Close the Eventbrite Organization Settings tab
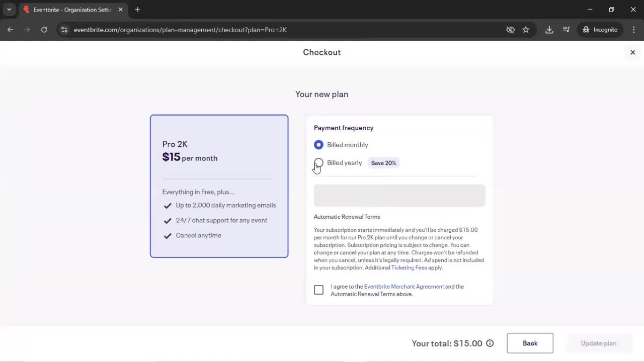Screen dimensions: 644x362 120,10
